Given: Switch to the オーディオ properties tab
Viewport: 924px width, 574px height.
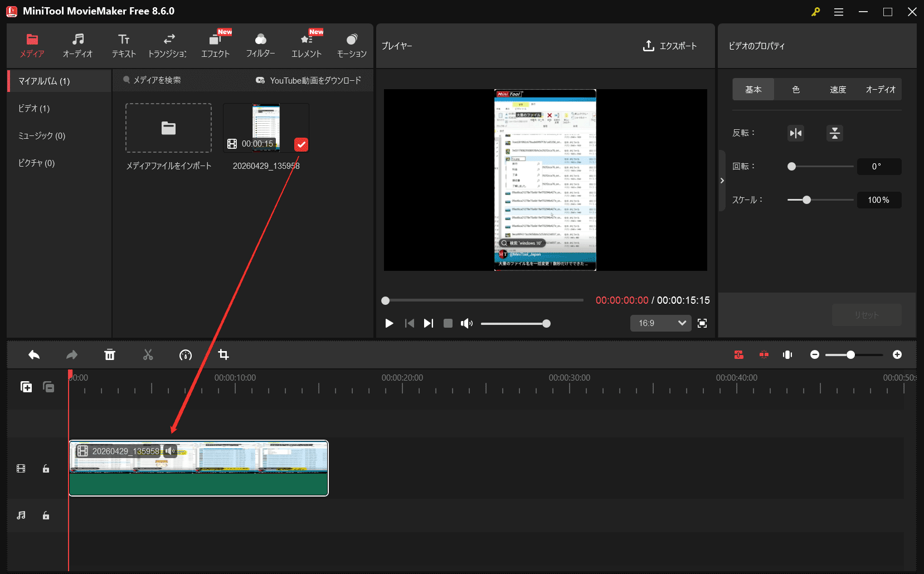Looking at the screenshot, I should 881,89.
